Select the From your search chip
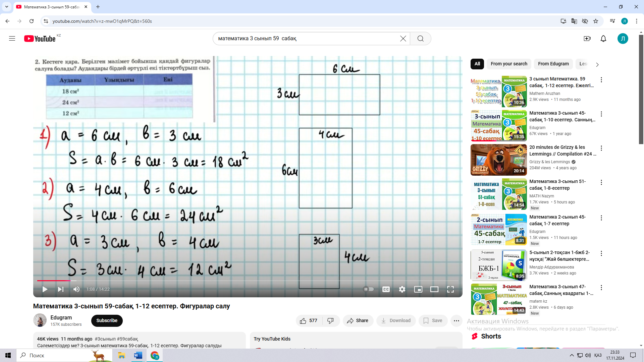This screenshot has width=644, height=362. (x=508, y=64)
